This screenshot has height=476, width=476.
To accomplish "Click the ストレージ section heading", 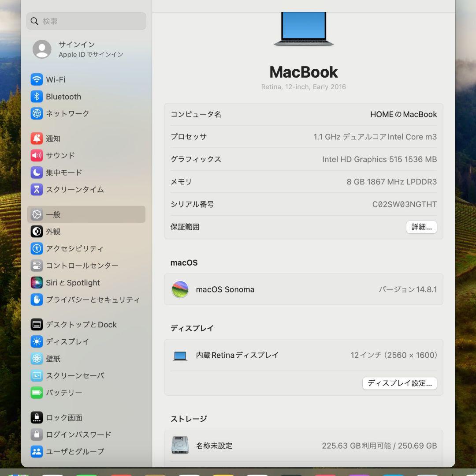I will tap(189, 419).
